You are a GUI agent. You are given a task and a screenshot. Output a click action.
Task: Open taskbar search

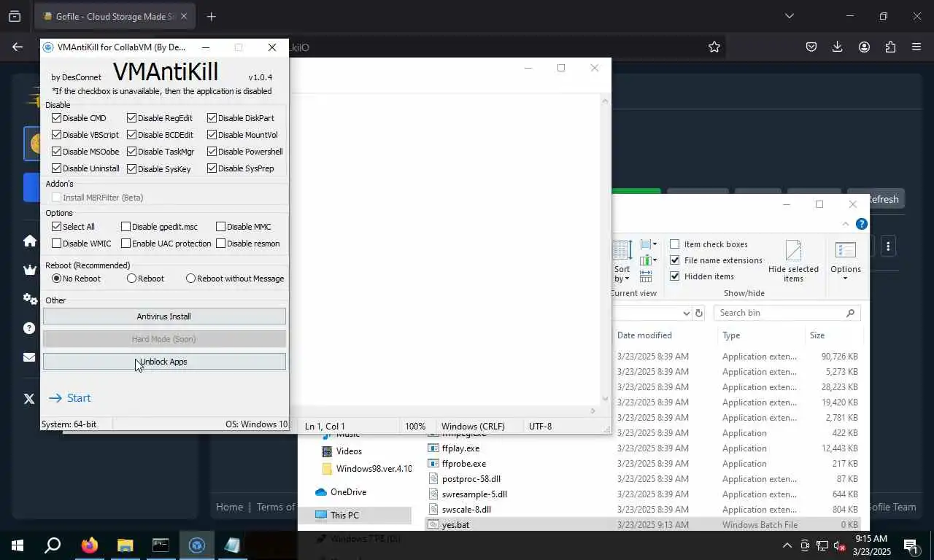click(x=53, y=545)
